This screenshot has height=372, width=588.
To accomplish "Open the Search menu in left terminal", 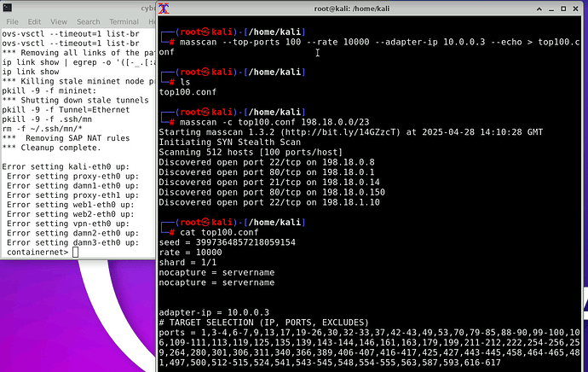I will point(88,21).
